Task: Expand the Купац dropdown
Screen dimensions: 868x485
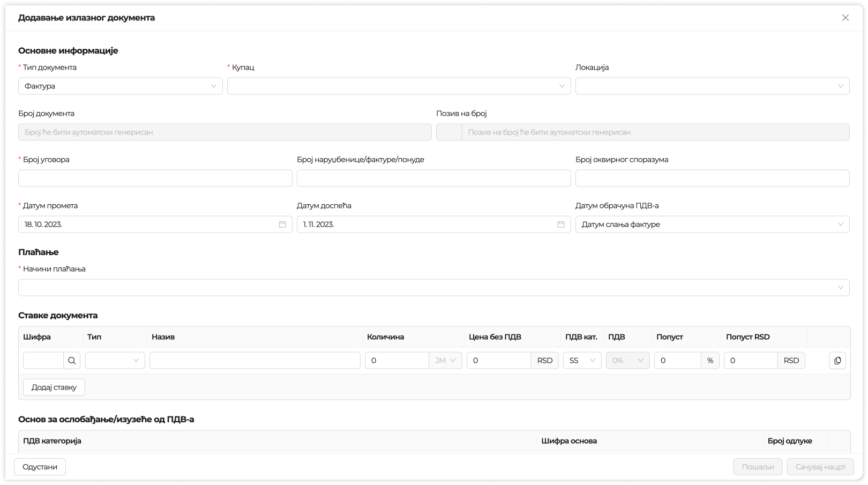Action: pos(399,86)
